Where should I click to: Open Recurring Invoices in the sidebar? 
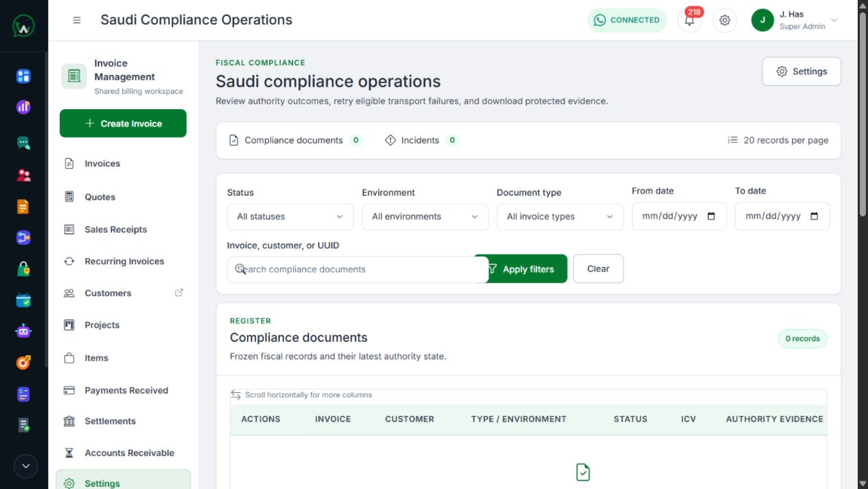123,261
